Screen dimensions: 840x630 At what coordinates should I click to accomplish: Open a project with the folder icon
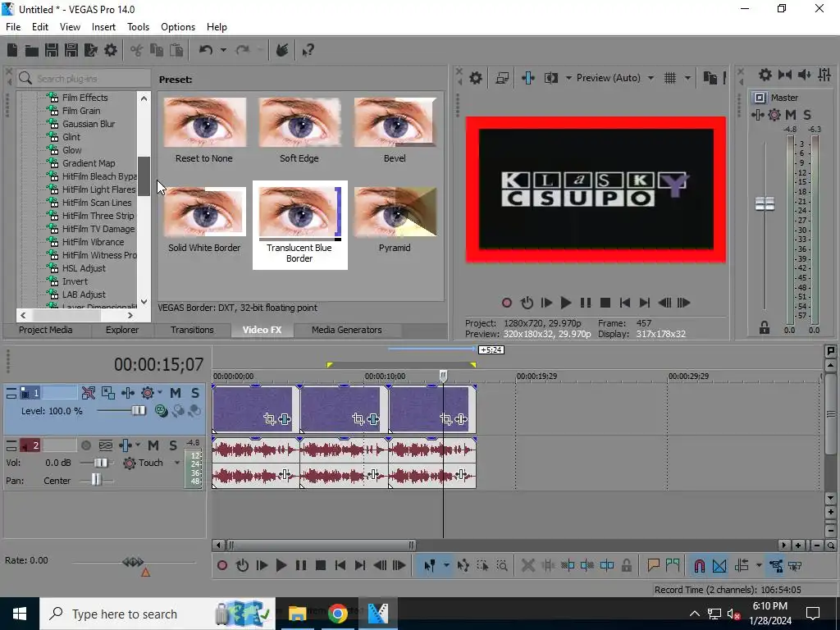[32, 50]
